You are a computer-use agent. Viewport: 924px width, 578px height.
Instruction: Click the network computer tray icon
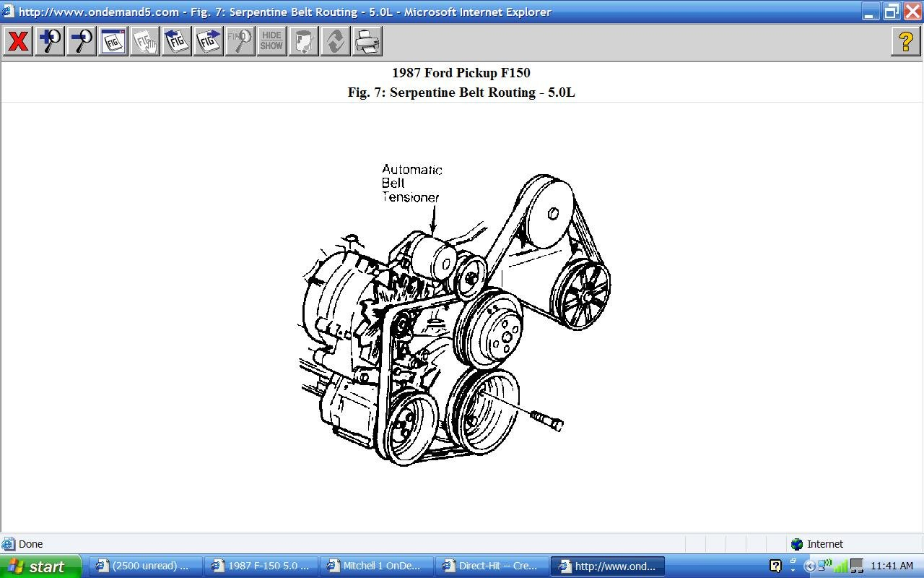point(857,566)
